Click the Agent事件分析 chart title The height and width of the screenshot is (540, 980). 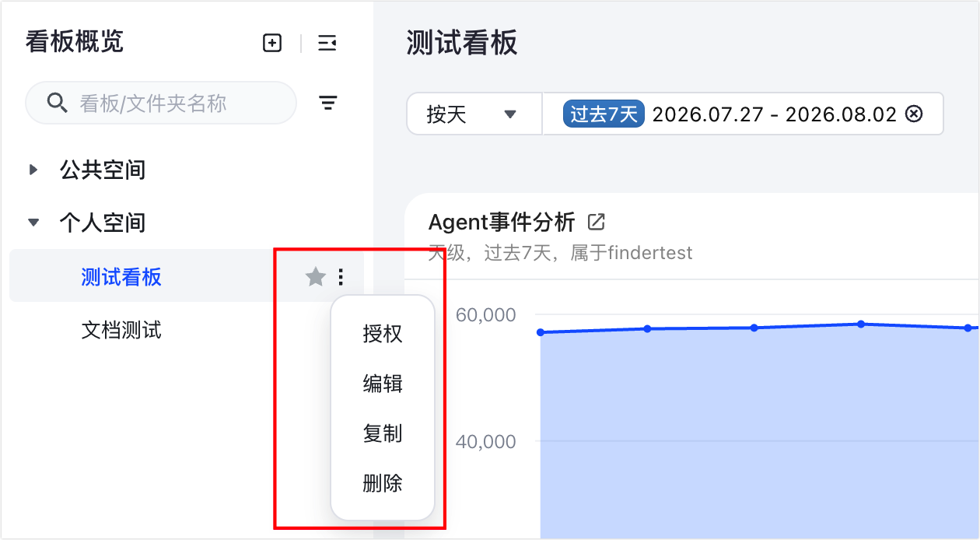pos(502,223)
